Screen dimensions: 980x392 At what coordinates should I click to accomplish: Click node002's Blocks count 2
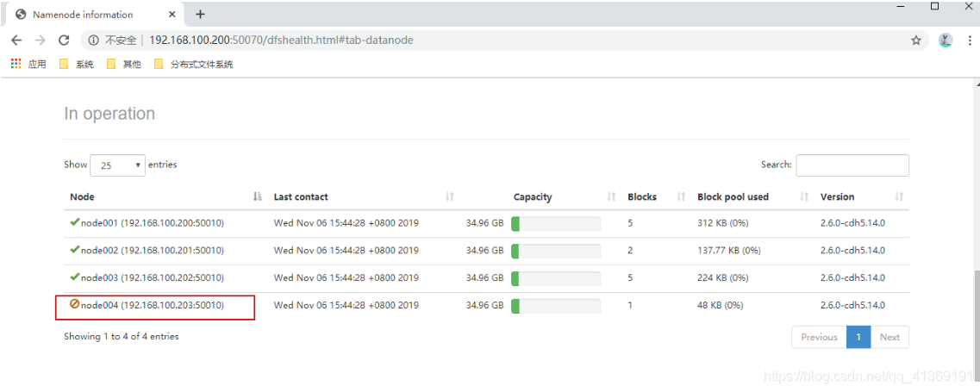click(x=630, y=250)
